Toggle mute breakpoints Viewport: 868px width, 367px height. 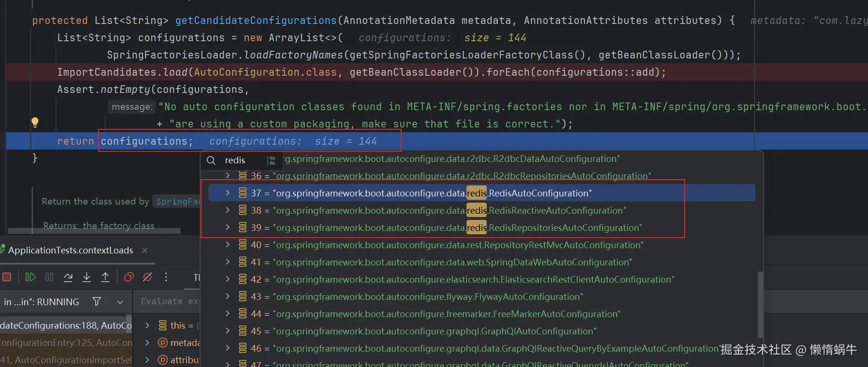[x=147, y=277]
